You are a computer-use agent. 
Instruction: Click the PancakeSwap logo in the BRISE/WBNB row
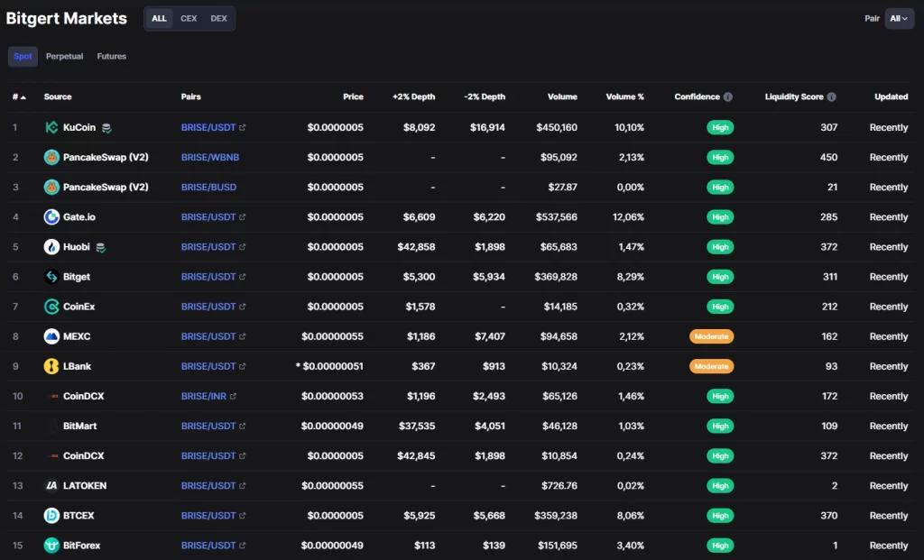click(x=51, y=157)
